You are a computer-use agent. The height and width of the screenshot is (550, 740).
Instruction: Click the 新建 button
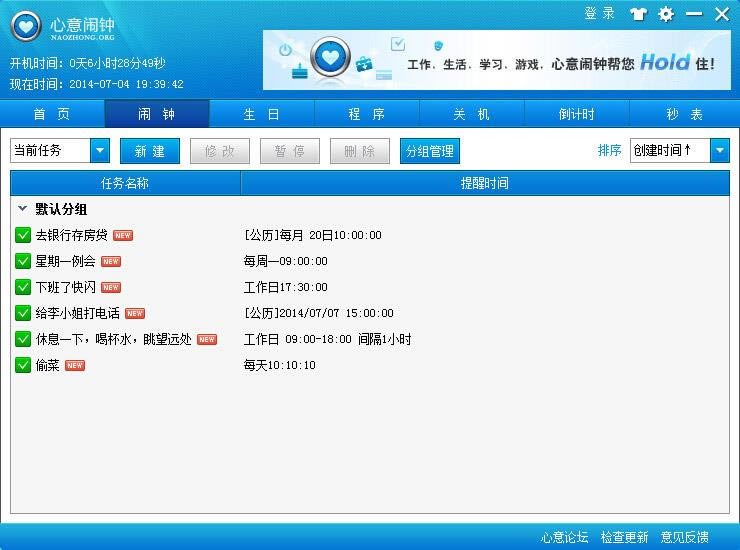click(x=150, y=151)
